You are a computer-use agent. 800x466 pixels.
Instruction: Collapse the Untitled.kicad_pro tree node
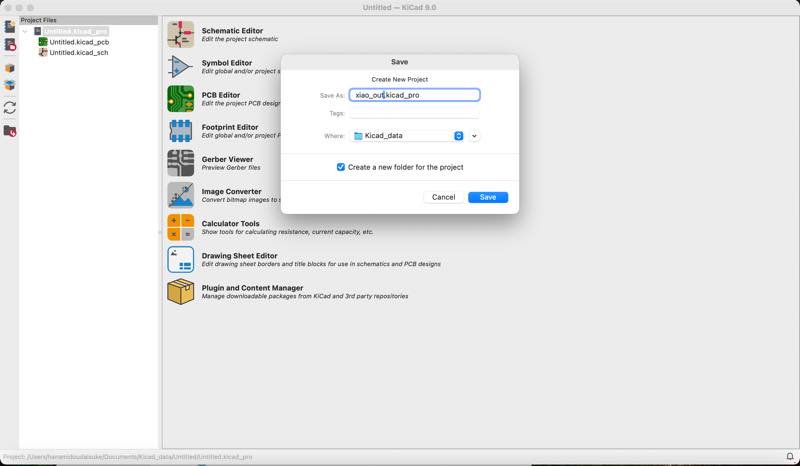pyautogui.click(x=25, y=32)
